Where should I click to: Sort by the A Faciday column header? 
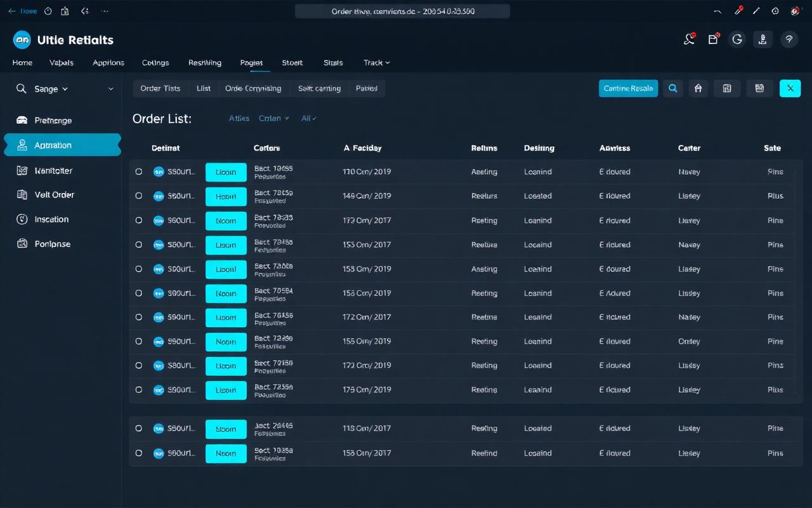tap(362, 148)
